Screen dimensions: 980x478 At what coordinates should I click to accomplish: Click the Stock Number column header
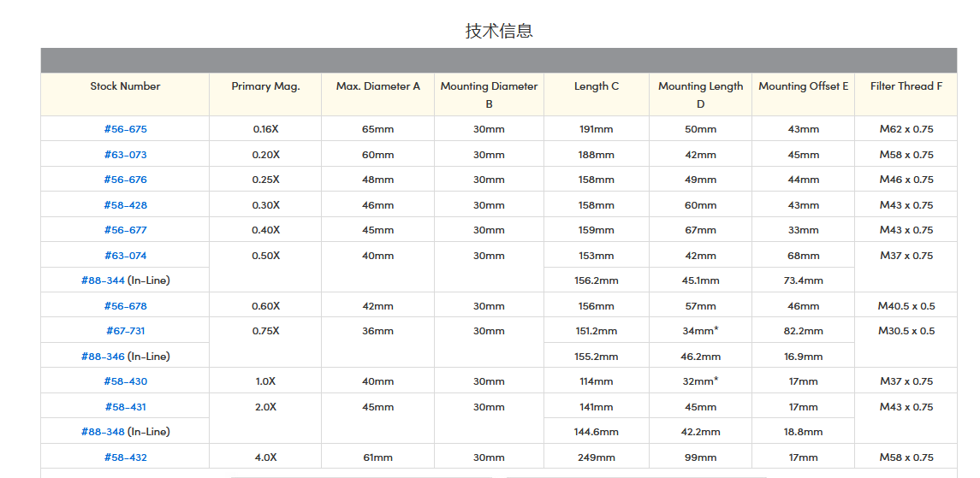point(125,86)
